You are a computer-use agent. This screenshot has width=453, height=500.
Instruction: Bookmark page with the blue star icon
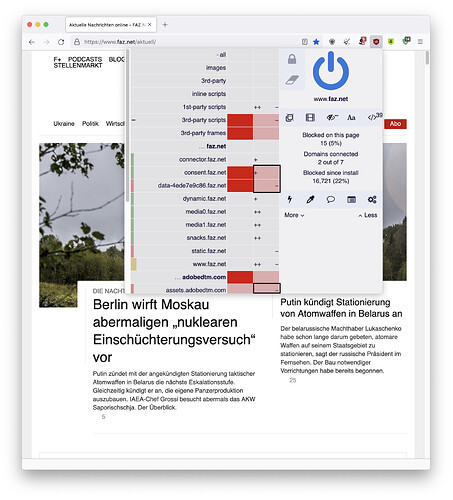tap(316, 42)
